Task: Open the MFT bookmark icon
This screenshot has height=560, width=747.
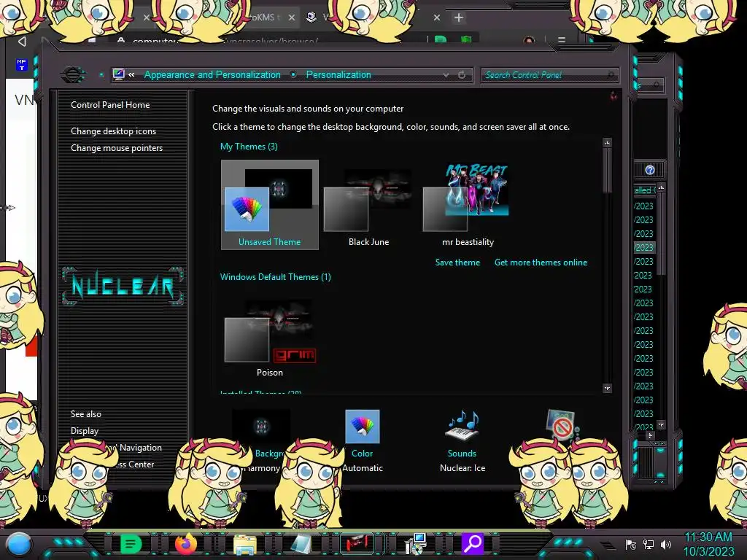Action: click(x=21, y=64)
